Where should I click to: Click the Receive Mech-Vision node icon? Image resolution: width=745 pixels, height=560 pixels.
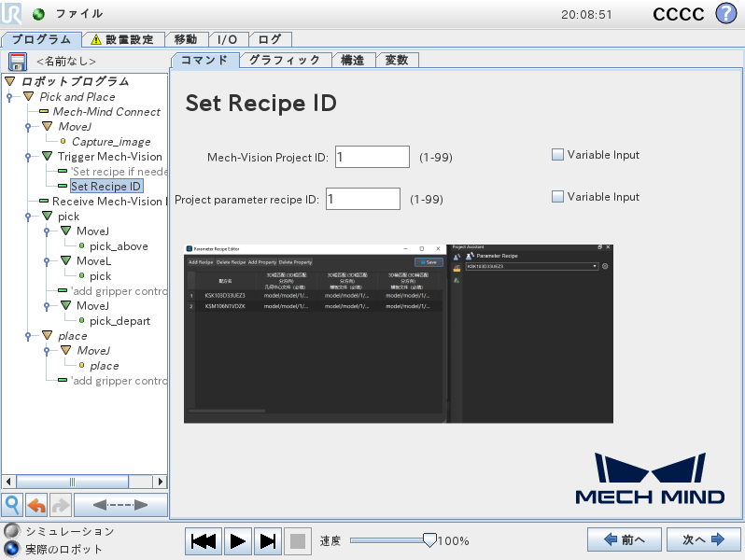44,201
